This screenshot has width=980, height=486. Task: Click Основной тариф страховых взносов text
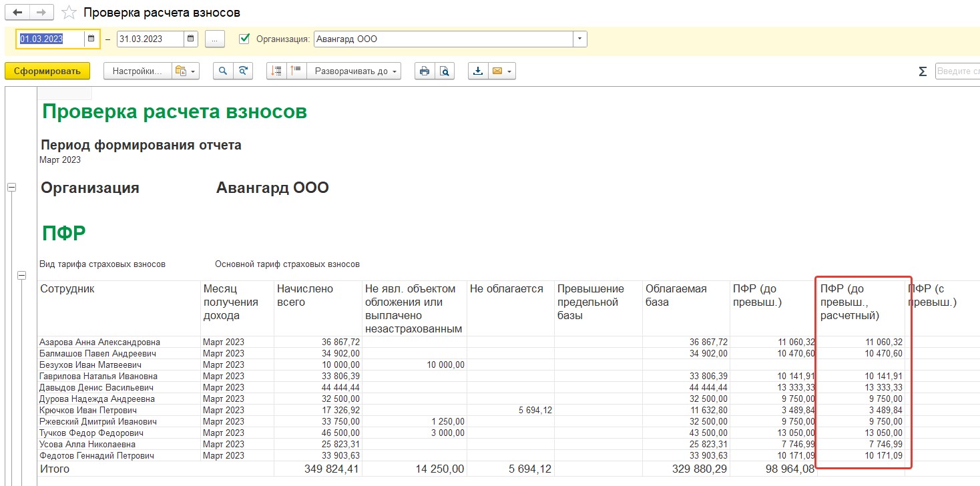click(287, 264)
